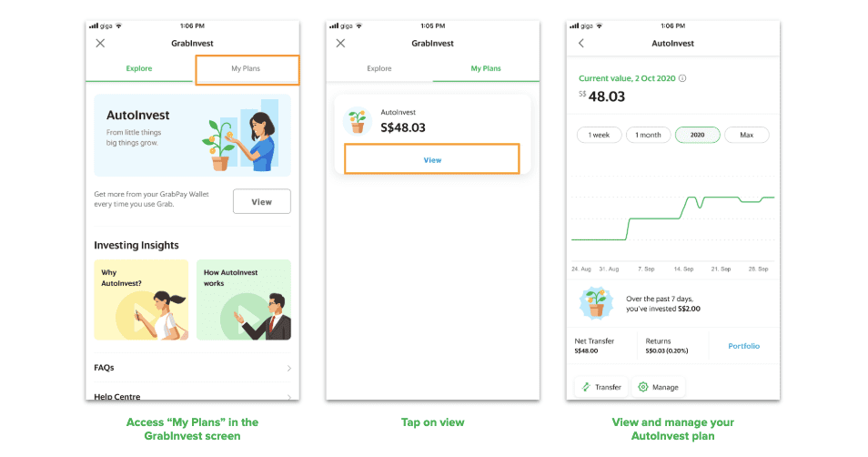Open the Portfolio link

click(743, 346)
